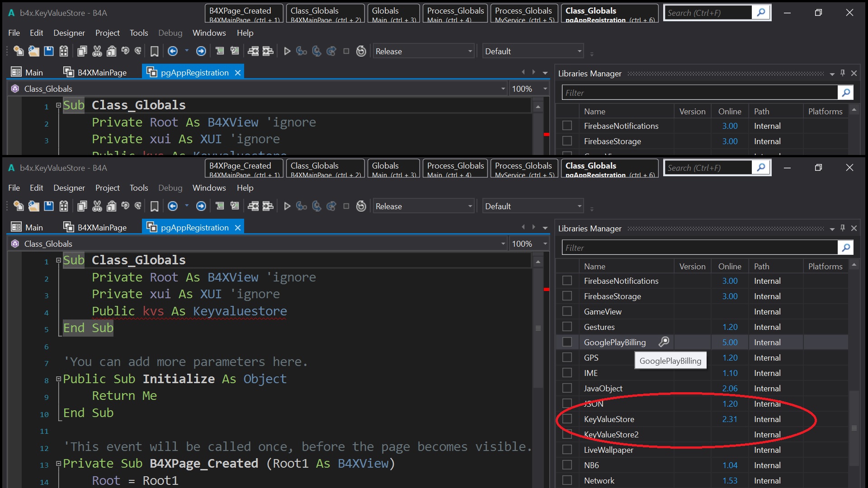
Task: Click the Save icon in lower window toolbar
Action: click(49, 206)
